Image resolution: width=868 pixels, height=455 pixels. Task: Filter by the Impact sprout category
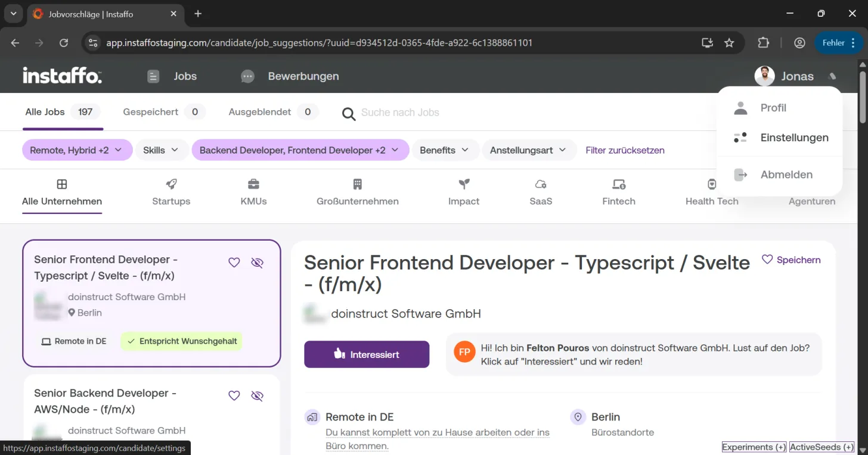(x=464, y=192)
